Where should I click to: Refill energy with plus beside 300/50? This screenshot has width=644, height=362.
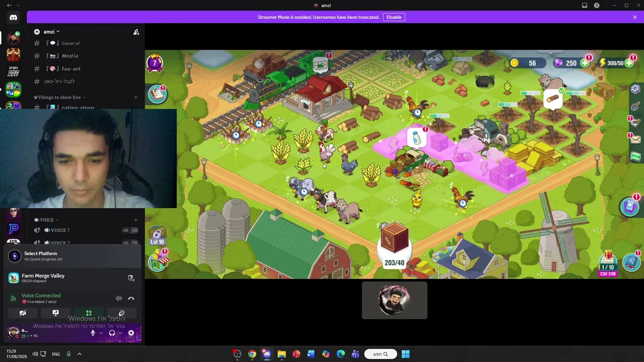click(x=629, y=63)
